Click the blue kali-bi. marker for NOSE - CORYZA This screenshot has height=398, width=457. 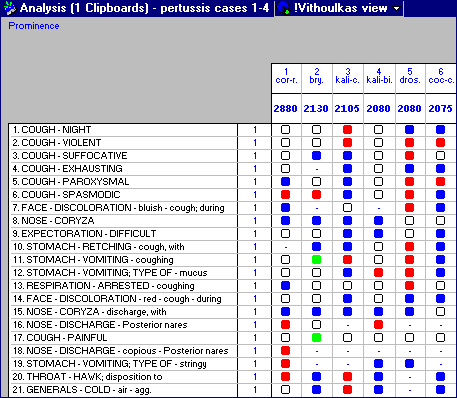click(x=378, y=221)
